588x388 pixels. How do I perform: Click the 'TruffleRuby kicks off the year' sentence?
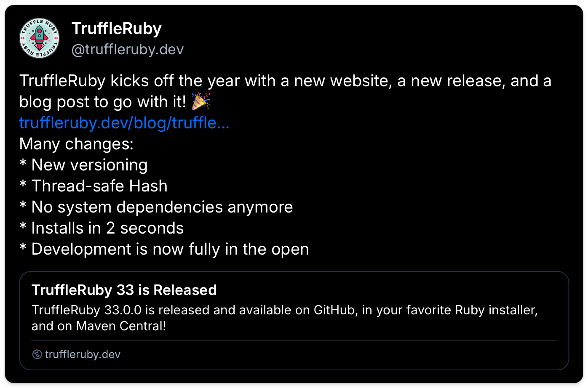click(x=285, y=81)
